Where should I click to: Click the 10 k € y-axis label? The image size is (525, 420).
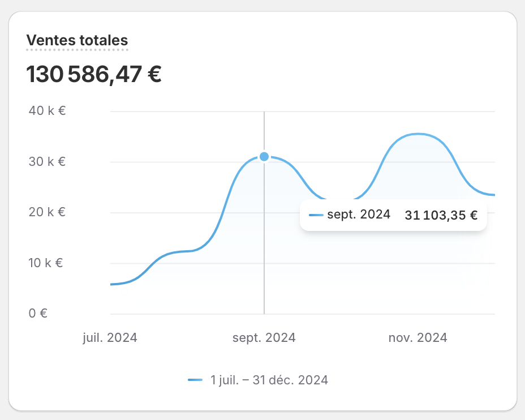point(46,263)
